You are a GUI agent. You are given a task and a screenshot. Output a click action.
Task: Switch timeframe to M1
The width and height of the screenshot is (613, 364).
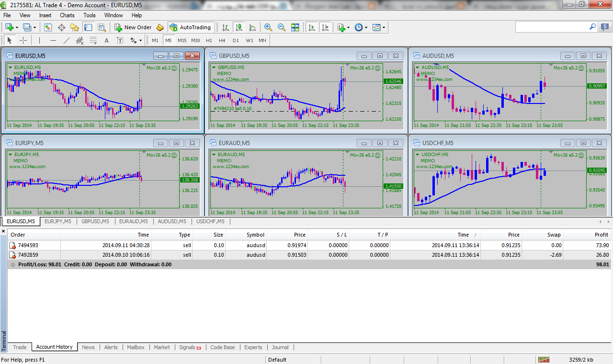coord(155,40)
